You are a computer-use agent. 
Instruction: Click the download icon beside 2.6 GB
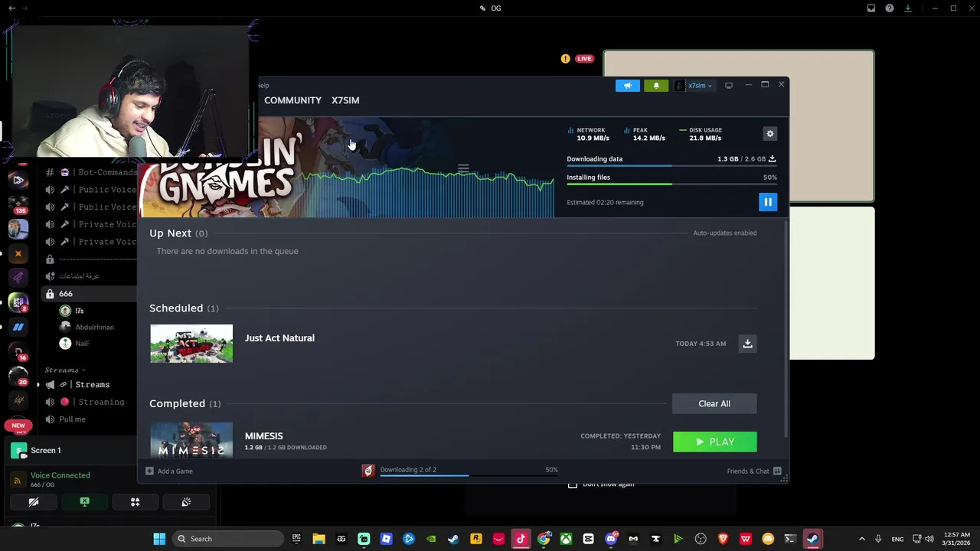click(x=772, y=158)
